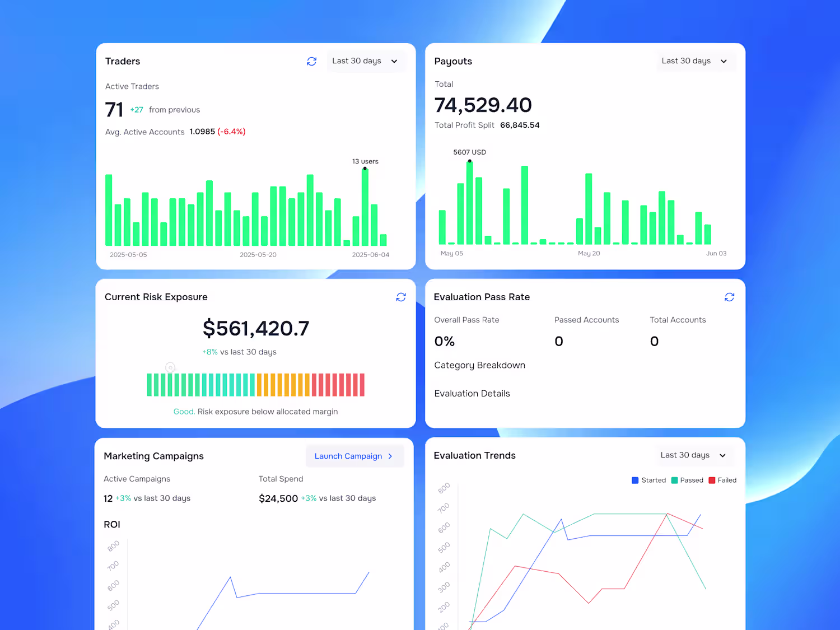Image resolution: width=840 pixels, height=630 pixels.
Task: Open Traders Last 30 days dropdown
Action: coord(365,61)
